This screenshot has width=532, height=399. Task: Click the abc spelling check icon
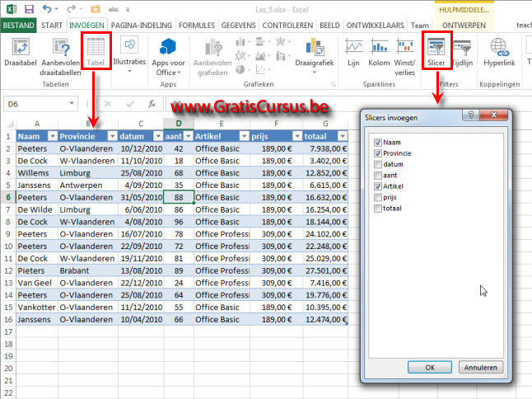pyautogui.click(x=114, y=10)
